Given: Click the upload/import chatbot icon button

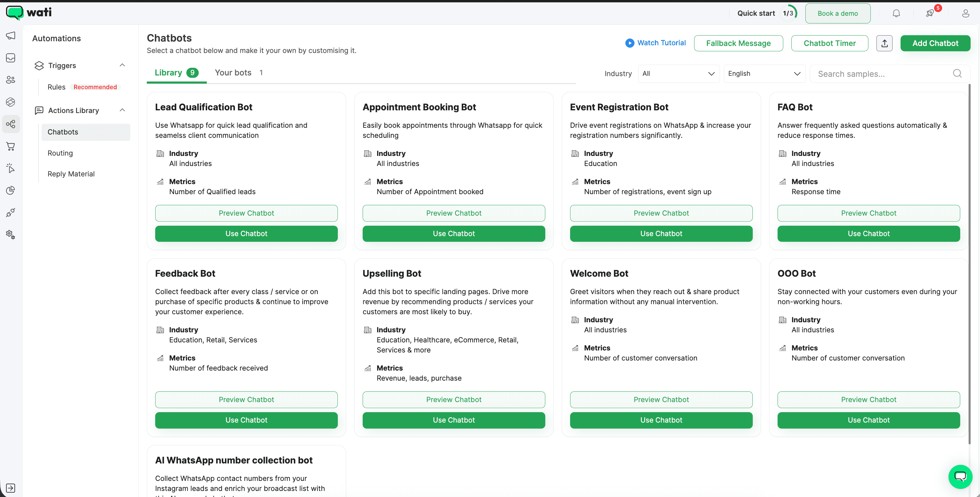Looking at the screenshot, I should tap(884, 43).
